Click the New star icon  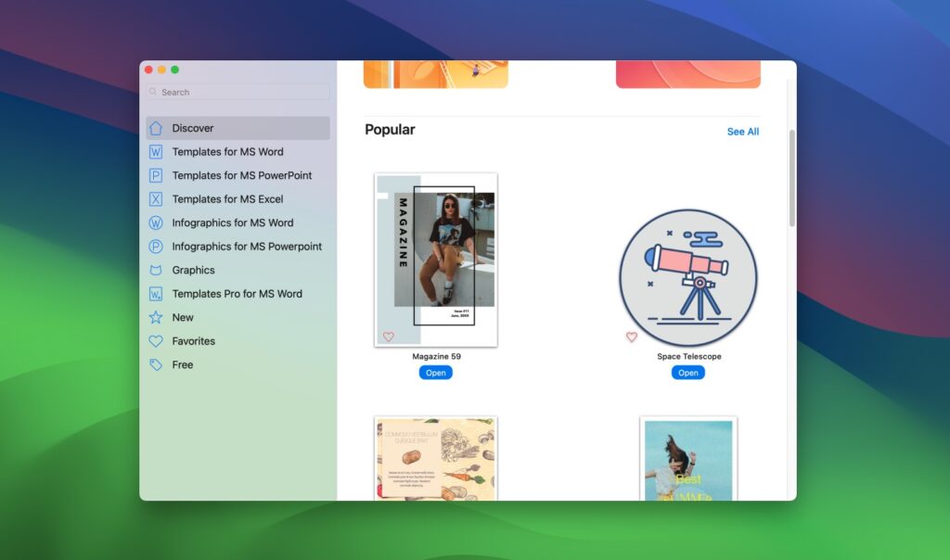point(156,318)
